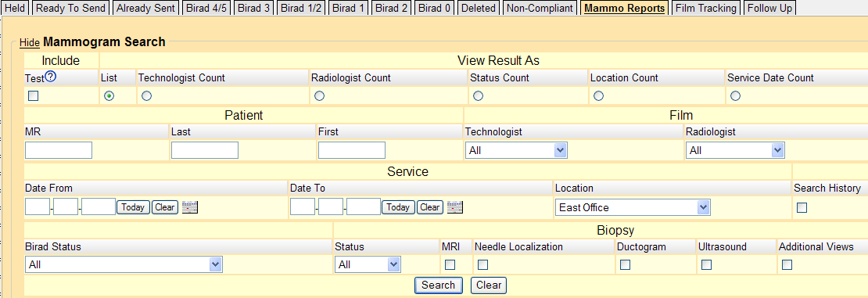Open the Date To calendar picker icon
This screenshot has width=868, height=298.
pos(455,208)
